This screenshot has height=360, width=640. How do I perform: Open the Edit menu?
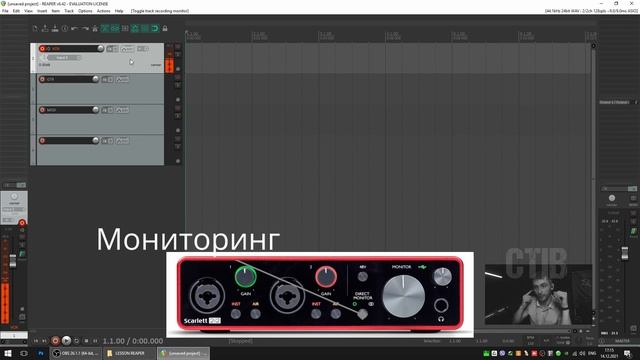click(x=16, y=11)
